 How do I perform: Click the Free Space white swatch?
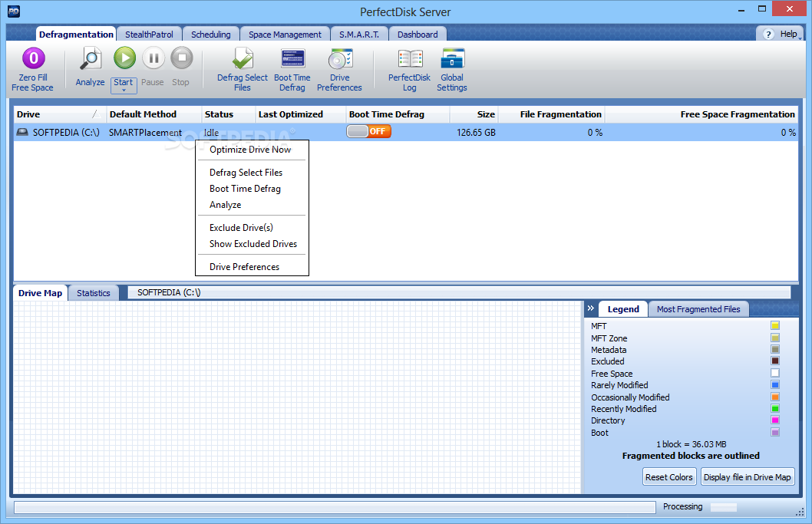774,373
